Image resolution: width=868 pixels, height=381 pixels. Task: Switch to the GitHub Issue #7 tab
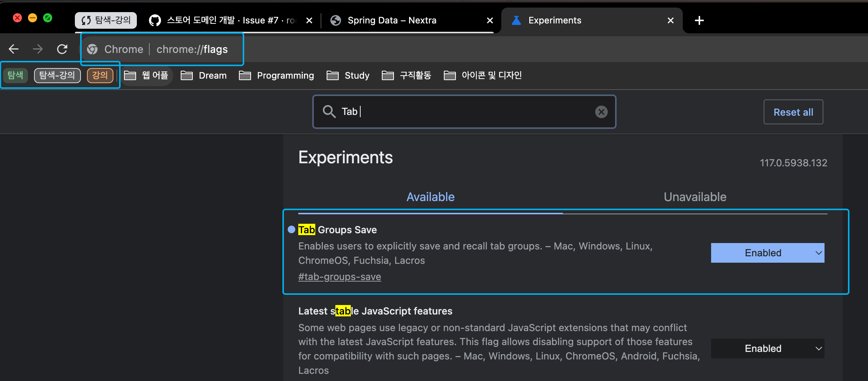coord(227,20)
